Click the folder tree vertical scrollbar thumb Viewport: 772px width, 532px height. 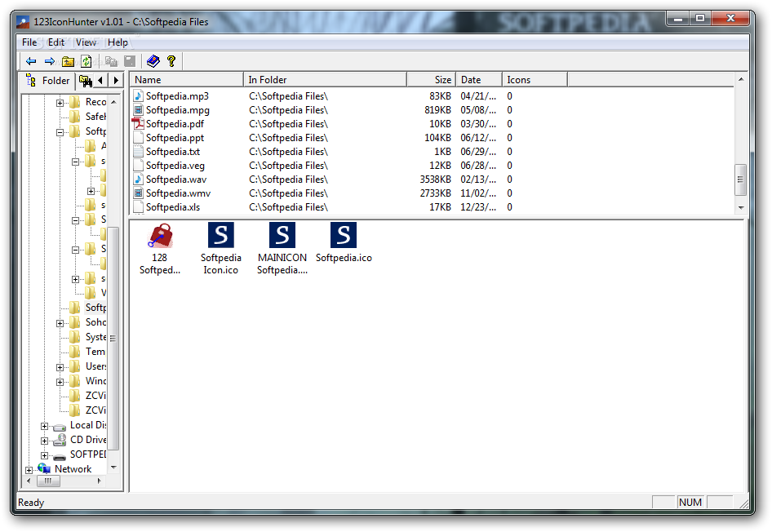tap(113, 339)
